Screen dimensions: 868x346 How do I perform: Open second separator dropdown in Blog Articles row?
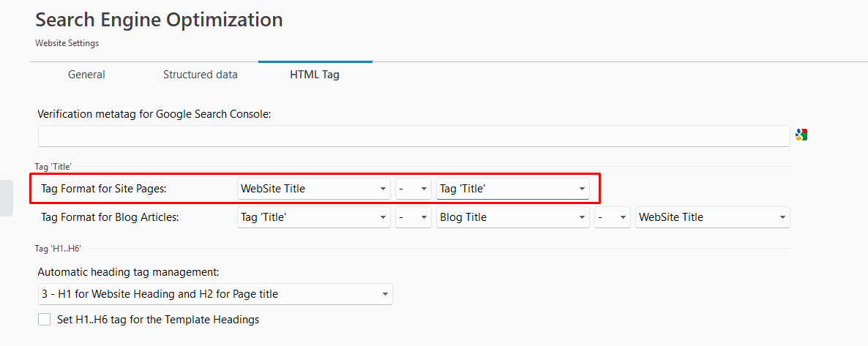point(613,217)
